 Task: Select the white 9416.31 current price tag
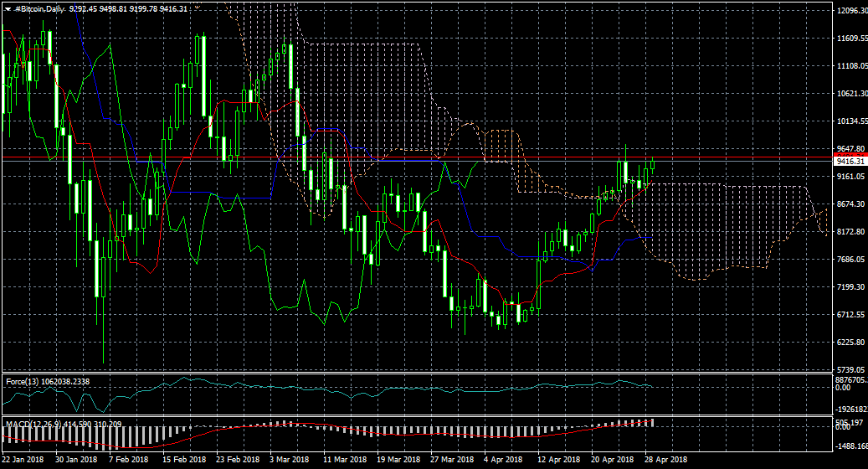[x=850, y=161]
